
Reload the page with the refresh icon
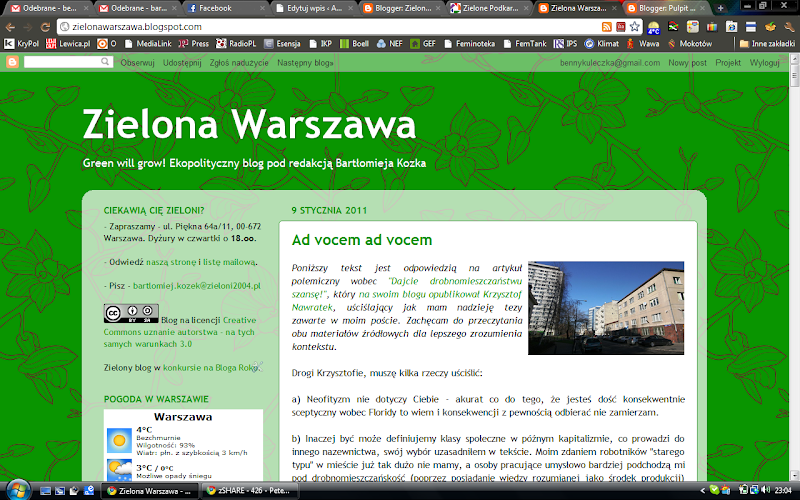coord(45,27)
